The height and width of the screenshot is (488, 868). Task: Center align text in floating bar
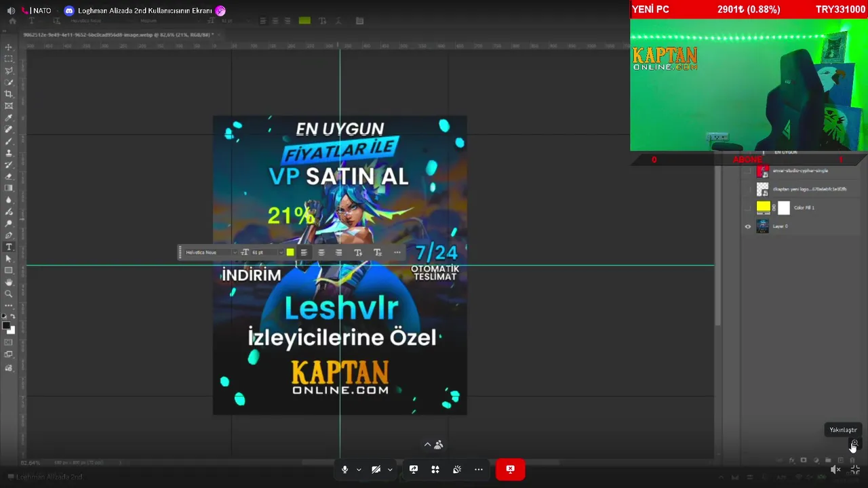(321, 252)
